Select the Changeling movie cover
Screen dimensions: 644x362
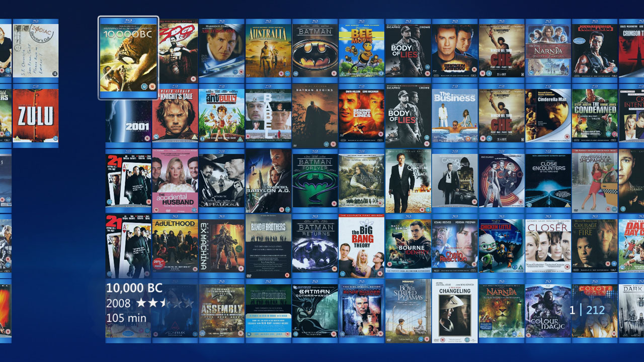coord(454,311)
